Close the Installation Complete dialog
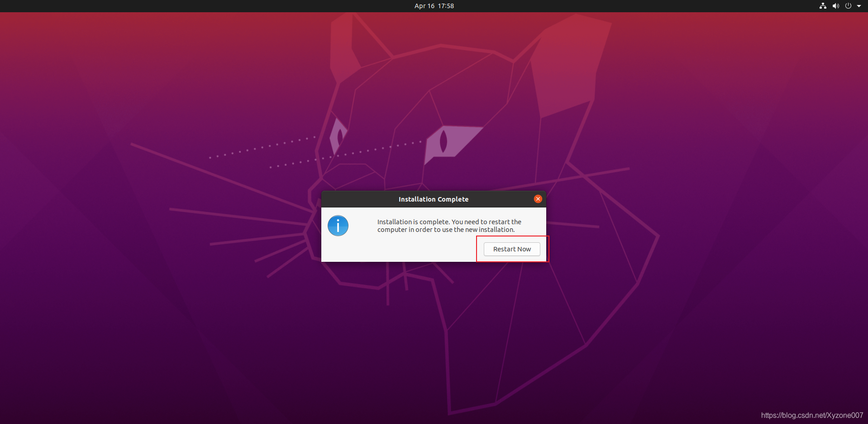 pyautogui.click(x=538, y=199)
